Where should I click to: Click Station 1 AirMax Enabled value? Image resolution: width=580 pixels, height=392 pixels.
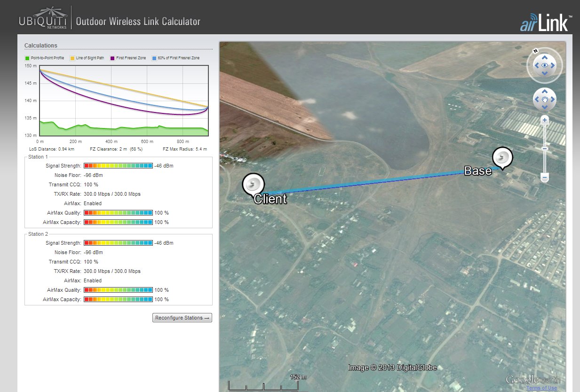click(x=93, y=203)
